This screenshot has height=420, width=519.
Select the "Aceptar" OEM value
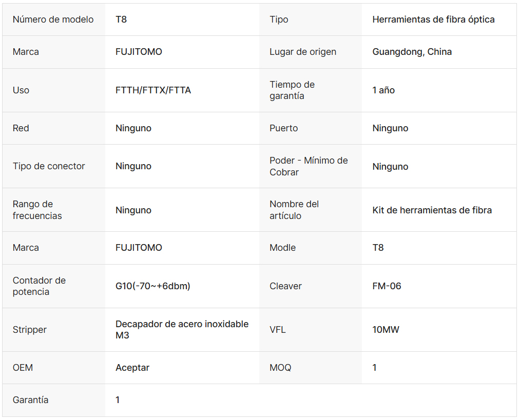coord(132,368)
